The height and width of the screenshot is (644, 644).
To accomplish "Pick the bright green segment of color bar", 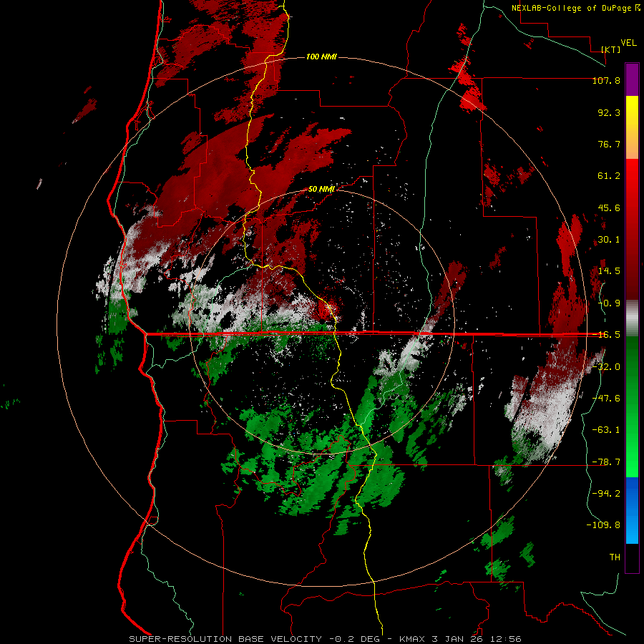I will pyautogui.click(x=632, y=452).
